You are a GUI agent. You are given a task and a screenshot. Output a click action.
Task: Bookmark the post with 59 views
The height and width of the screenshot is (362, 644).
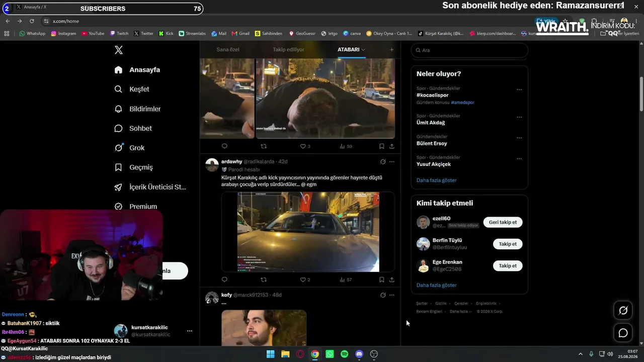(381, 146)
